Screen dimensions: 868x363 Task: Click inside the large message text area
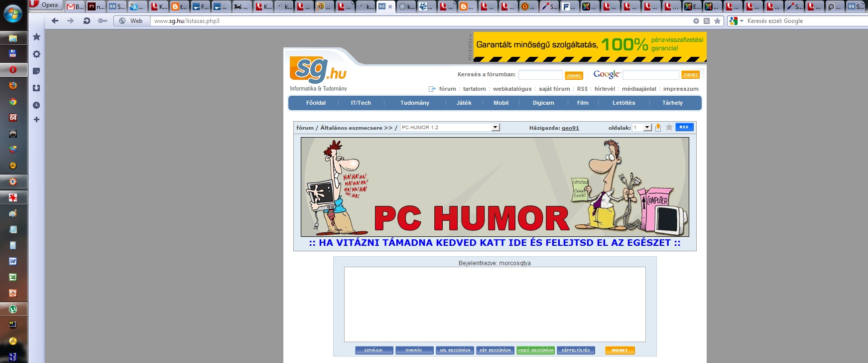click(495, 304)
